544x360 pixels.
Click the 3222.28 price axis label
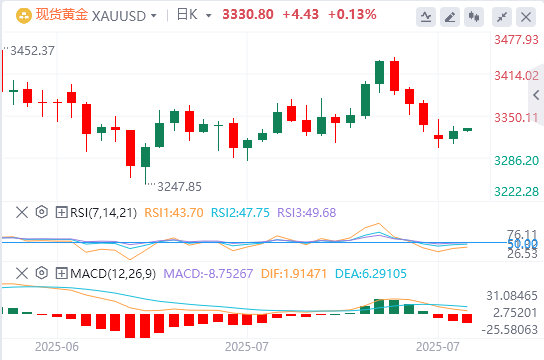point(516,192)
